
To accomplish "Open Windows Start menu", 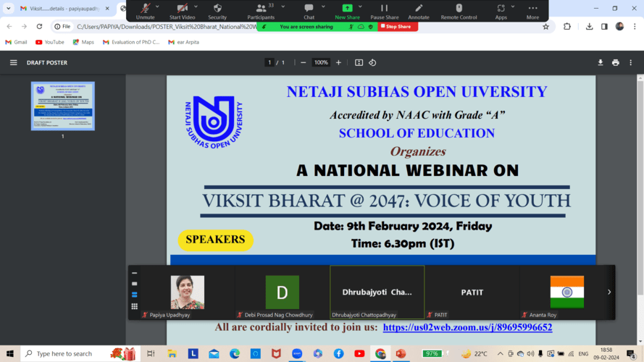I will (x=10, y=353).
